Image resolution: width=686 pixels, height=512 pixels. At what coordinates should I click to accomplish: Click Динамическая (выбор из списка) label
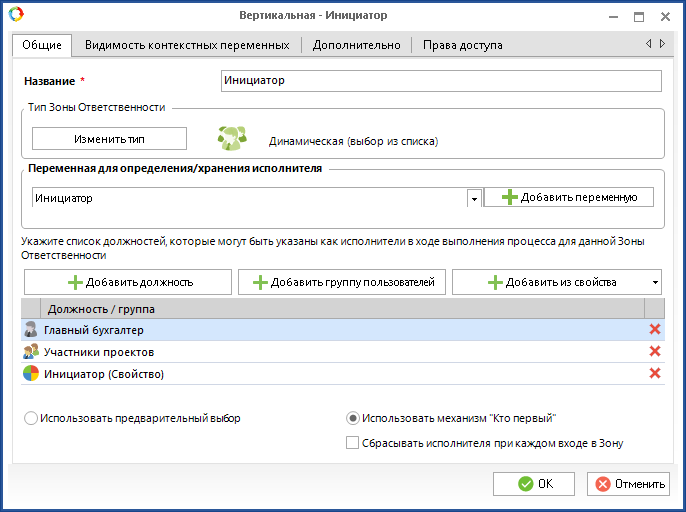pos(354,141)
